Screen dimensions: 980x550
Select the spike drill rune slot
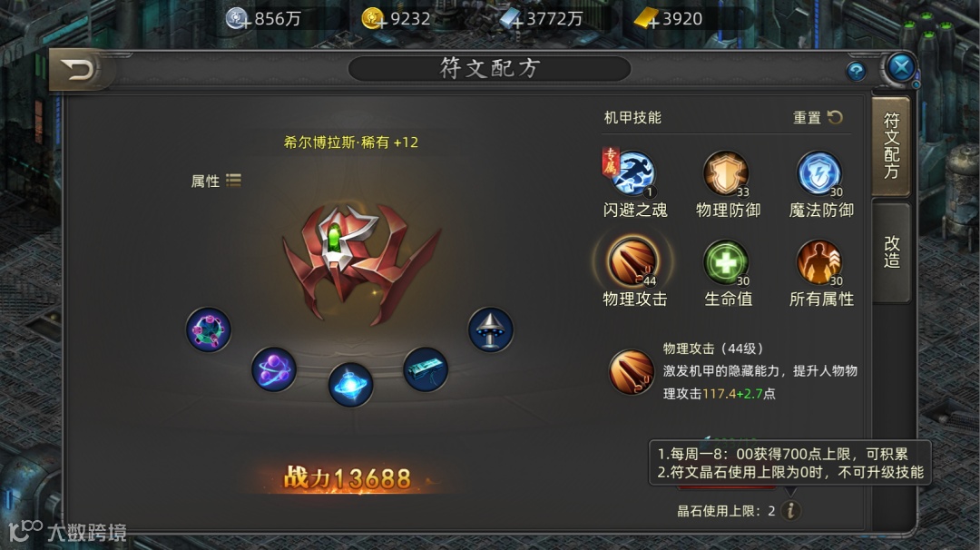click(491, 329)
